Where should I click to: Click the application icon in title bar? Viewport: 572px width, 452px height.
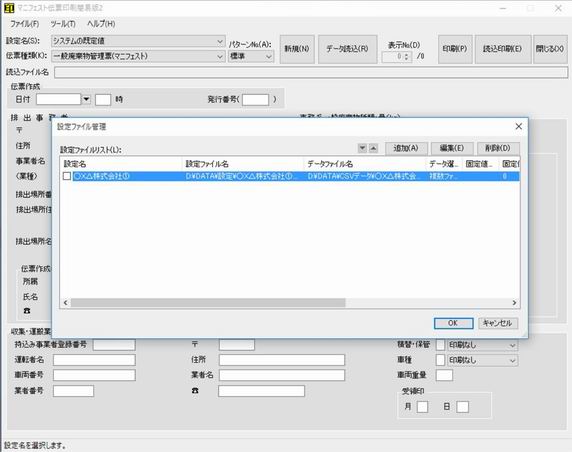click(9, 8)
